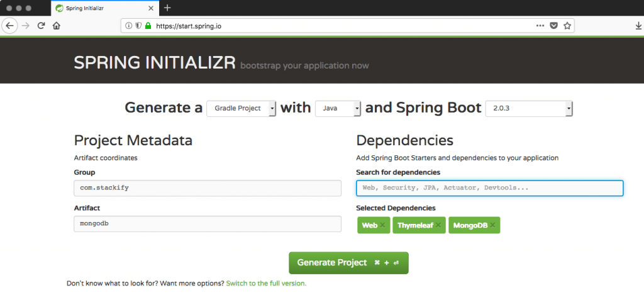Viewport: 644px width, 305px height.
Task: Click the Dependencies heading
Action: (404, 140)
